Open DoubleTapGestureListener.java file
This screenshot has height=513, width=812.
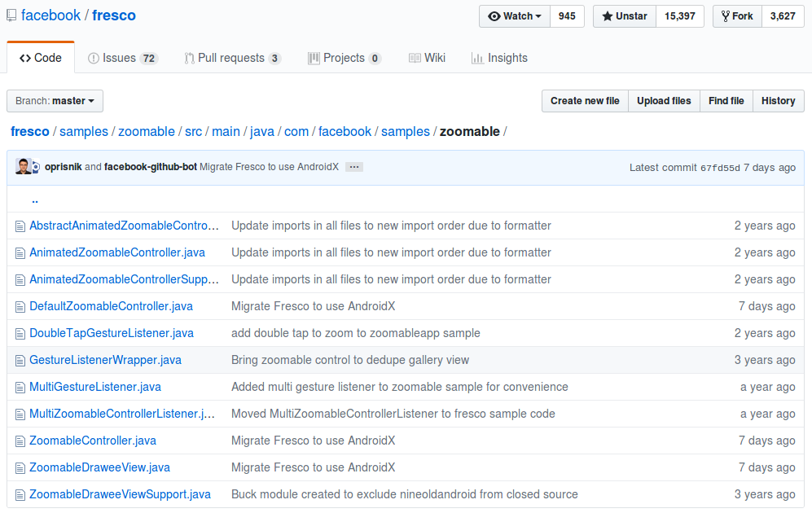[112, 333]
